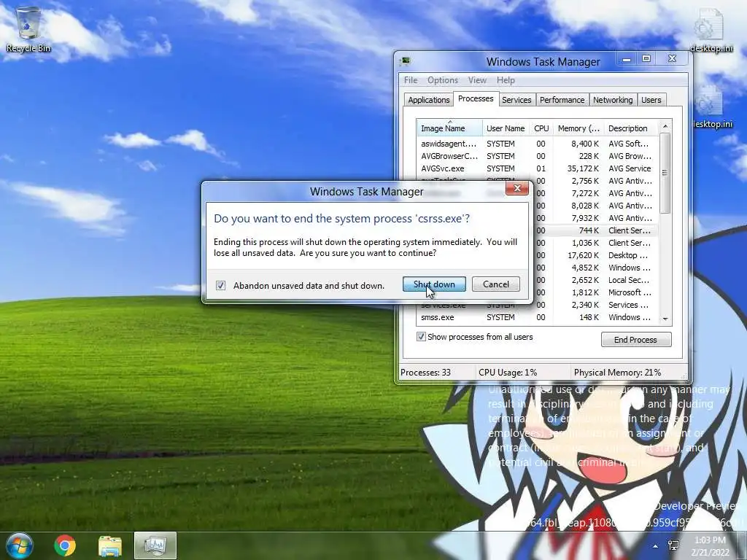Show hidden tray icons arrow

[x=656, y=546]
